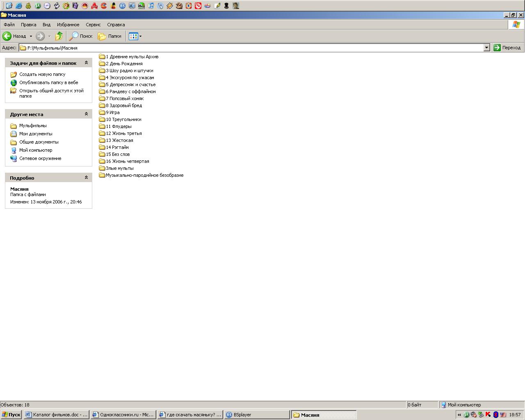Collapse the 'Подробно' details panel
Viewport: 525px width, 420px height.
point(86,178)
